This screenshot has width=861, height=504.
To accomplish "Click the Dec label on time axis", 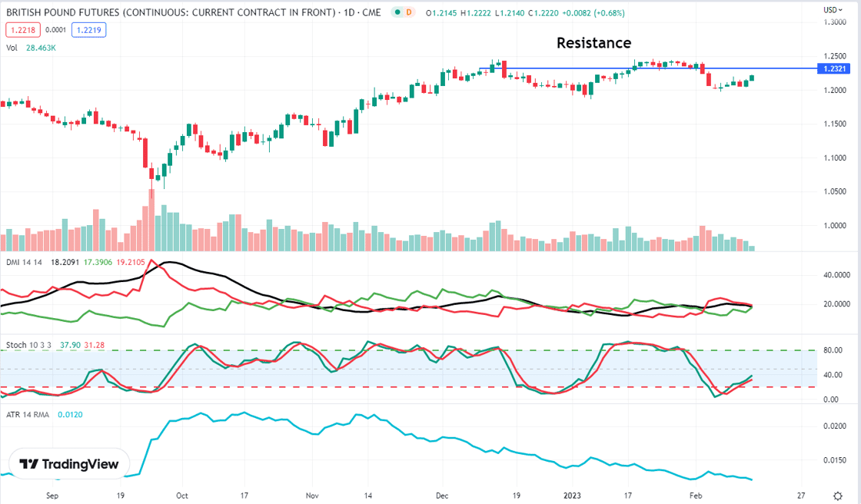I will coord(442,496).
